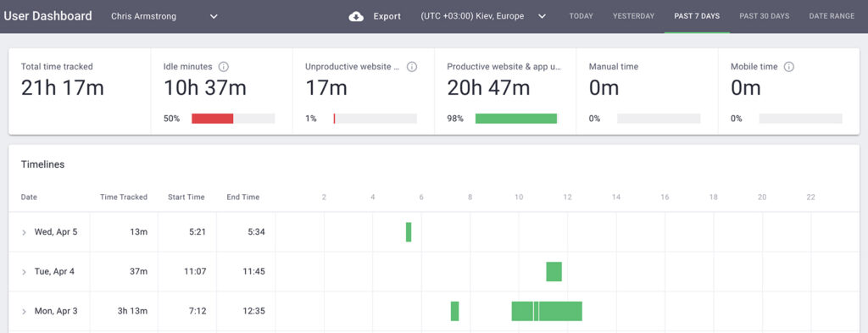Click the 37m time tracked cell

[139, 272]
